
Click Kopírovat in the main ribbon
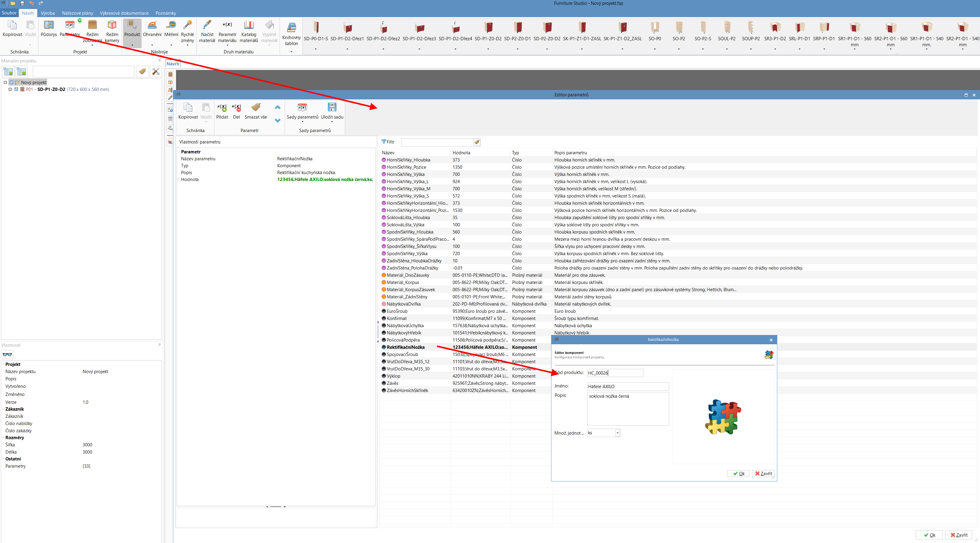[x=12, y=29]
